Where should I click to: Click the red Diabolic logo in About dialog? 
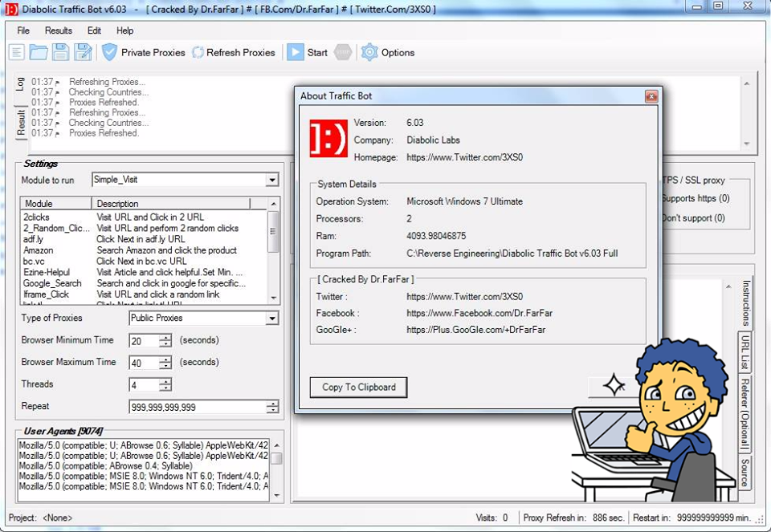328,138
